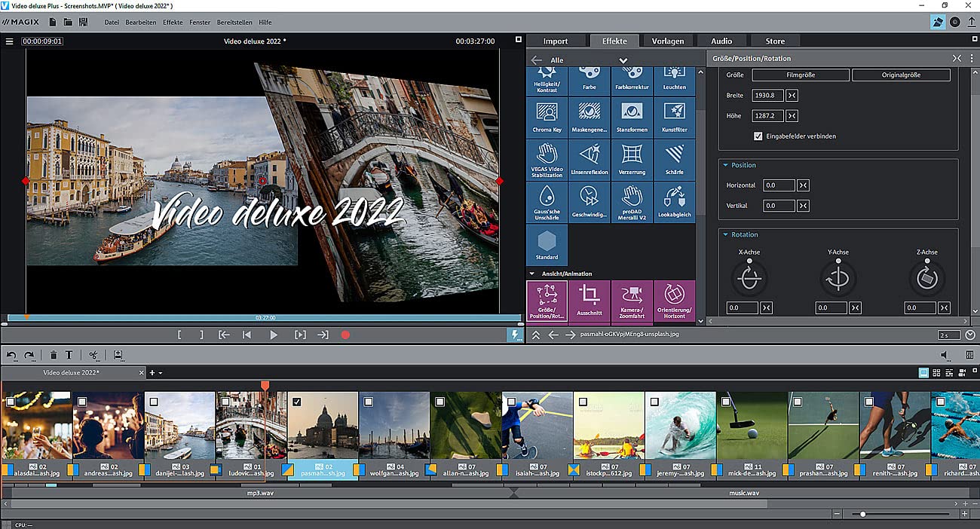Check the ludovic clip checkbox
The image size is (980, 529).
(225, 402)
